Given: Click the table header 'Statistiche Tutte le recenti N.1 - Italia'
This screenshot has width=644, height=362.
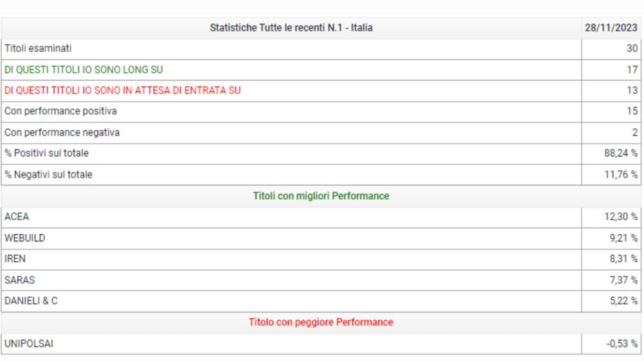Looking at the screenshot, I should (291, 28).
